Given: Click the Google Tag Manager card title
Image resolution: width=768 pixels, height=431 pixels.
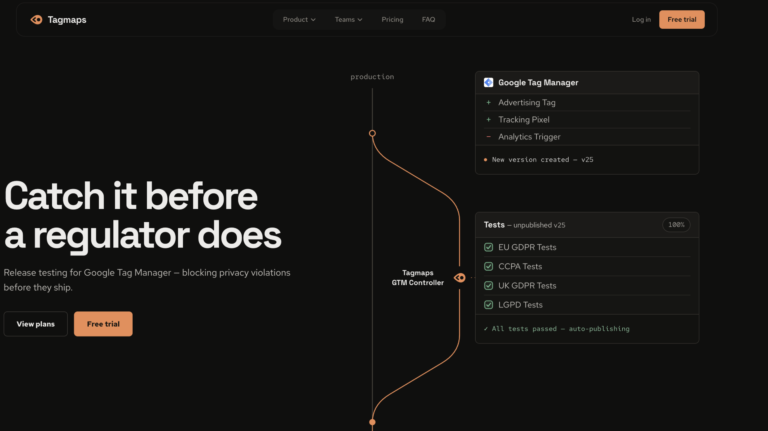Looking at the screenshot, I should click(538, 83).
